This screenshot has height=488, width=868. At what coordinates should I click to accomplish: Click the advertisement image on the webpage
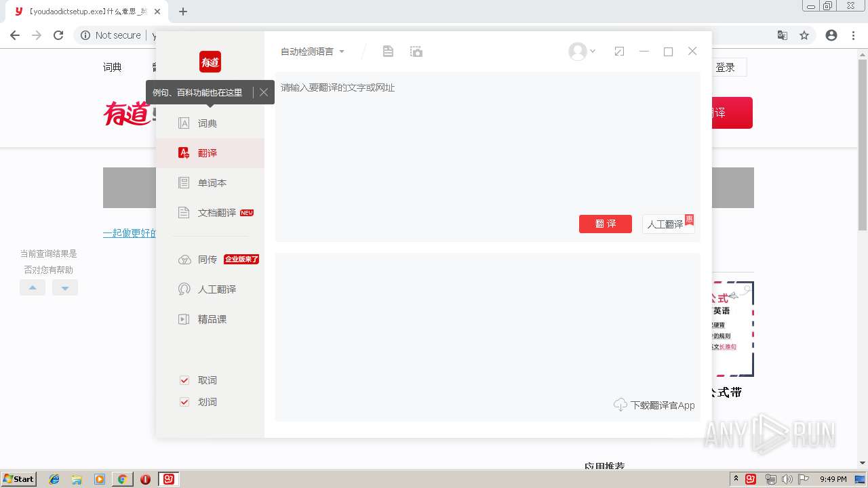point(733,329)
